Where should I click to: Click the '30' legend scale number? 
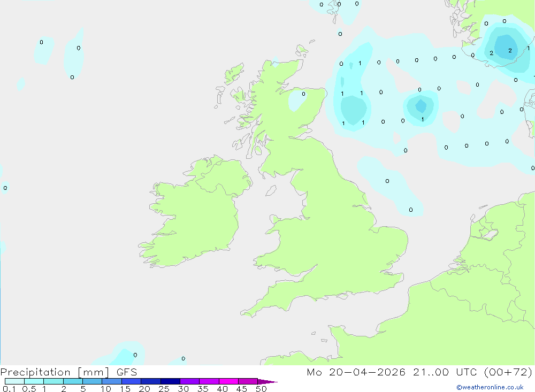click(x=183, y=389)
